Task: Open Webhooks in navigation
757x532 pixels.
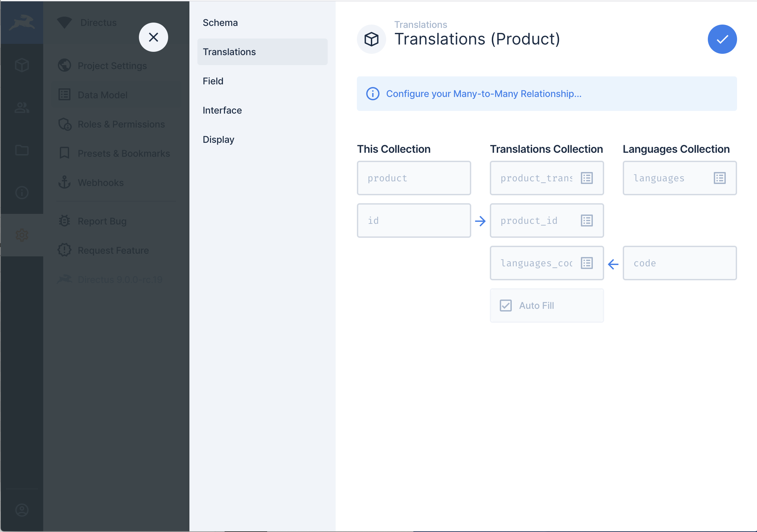Action: (116, 183)
